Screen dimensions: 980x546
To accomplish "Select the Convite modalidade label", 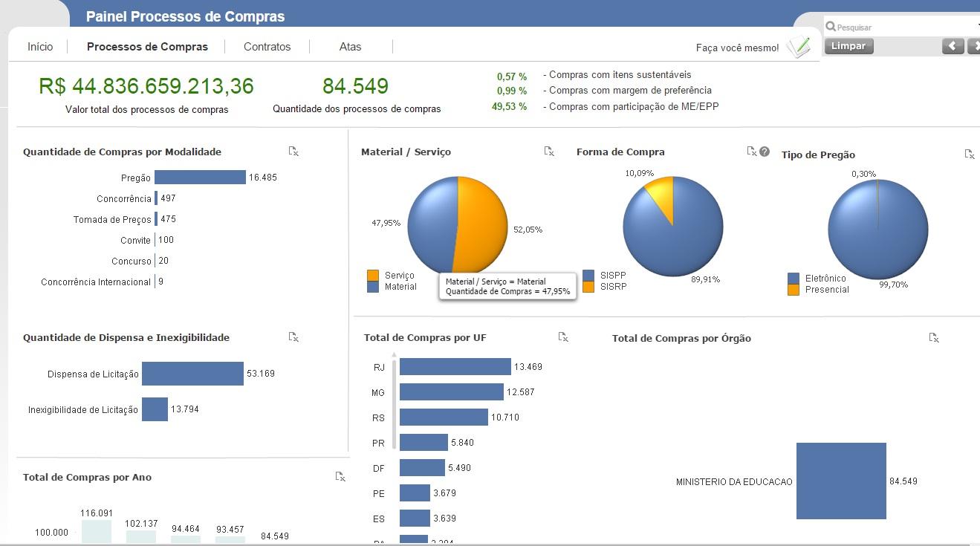I will point(135,240).
